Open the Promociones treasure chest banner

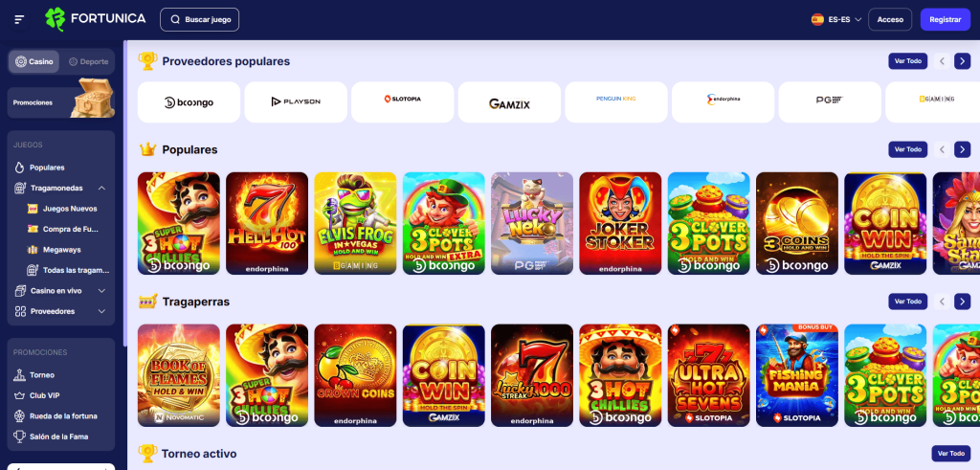(x=61, y=99)
